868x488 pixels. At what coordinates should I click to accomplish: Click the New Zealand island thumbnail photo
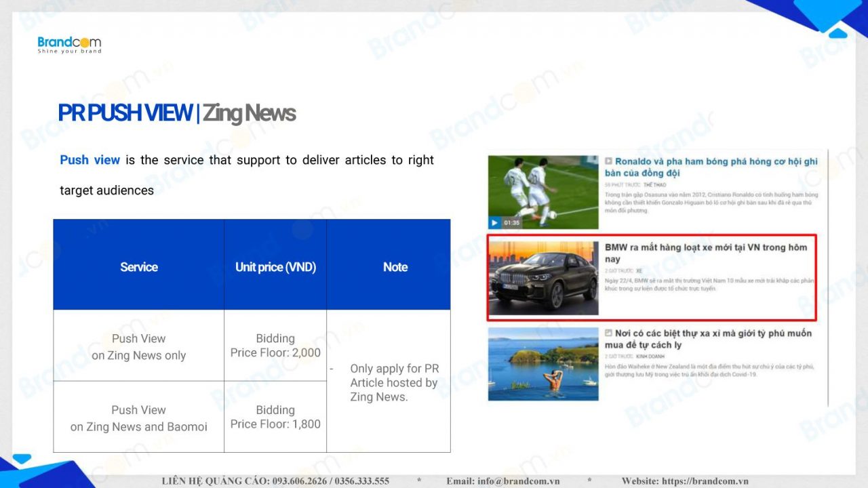click(542, 364)
